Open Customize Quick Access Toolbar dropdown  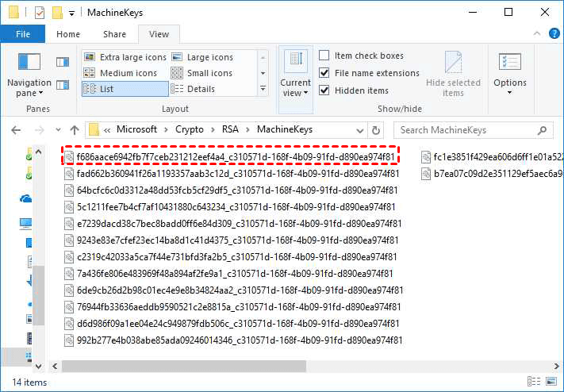(71, 13)
